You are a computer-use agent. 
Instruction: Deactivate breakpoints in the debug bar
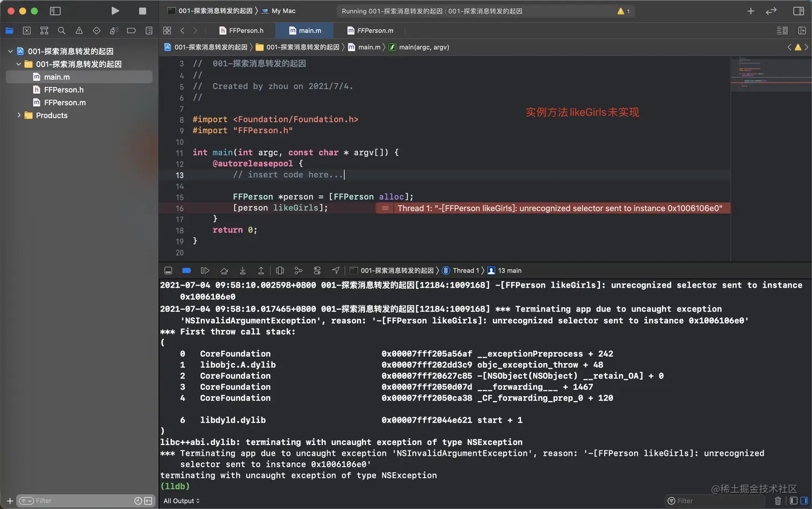(x=186, y=271)
